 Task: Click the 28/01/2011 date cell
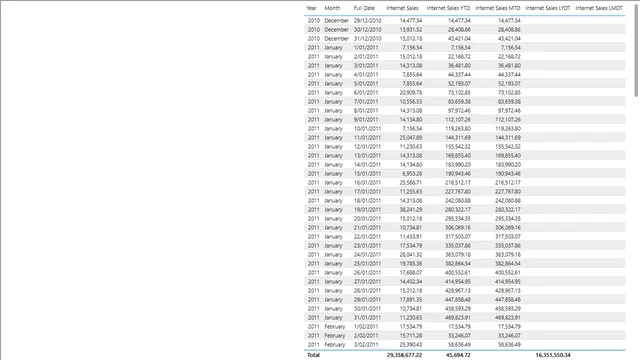pyautogui.click(x=367, y=291)
